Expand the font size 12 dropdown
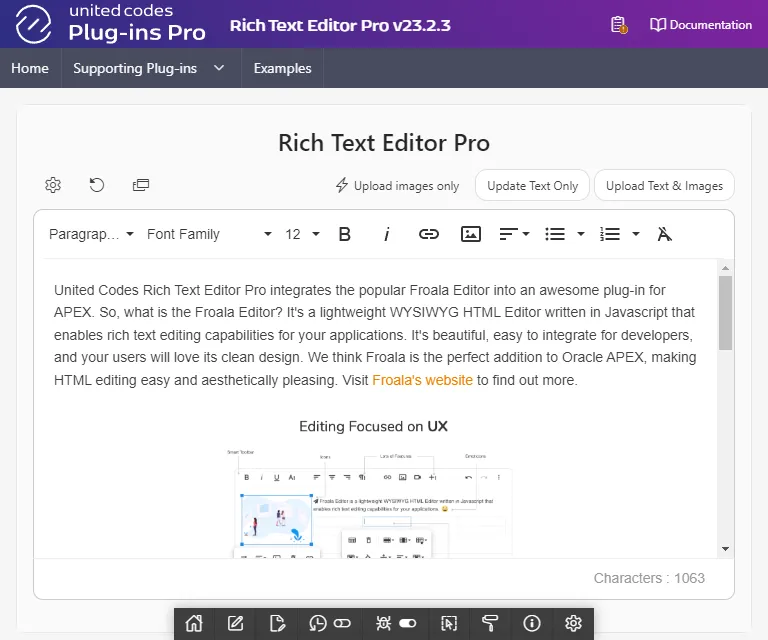 tap(302, 234)
